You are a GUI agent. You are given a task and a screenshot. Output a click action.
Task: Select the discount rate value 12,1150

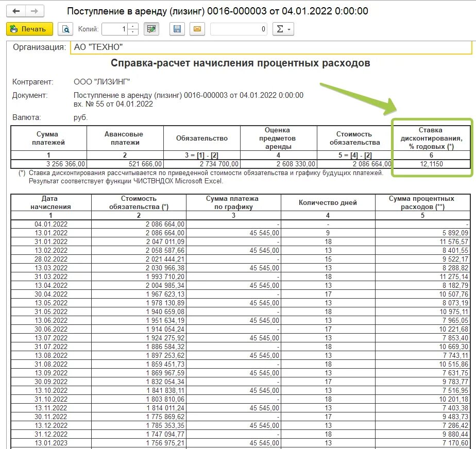click(431, 164)
